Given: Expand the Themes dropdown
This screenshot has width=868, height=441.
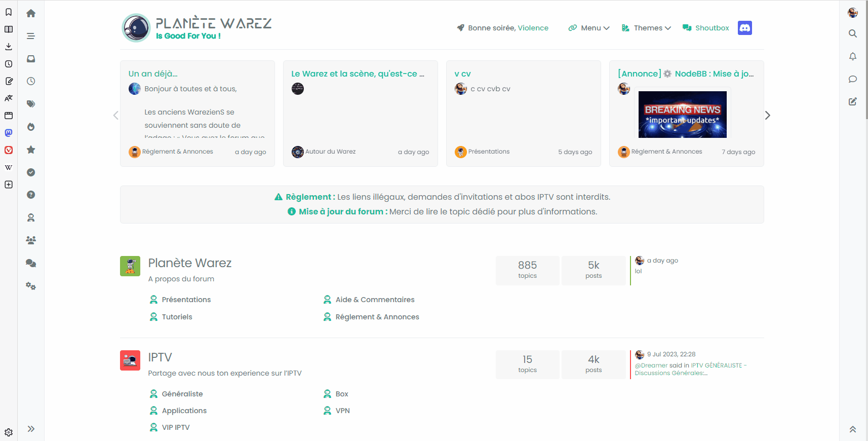Looking at the screenshot, I should pyautogui.click(x=647, y=28).
